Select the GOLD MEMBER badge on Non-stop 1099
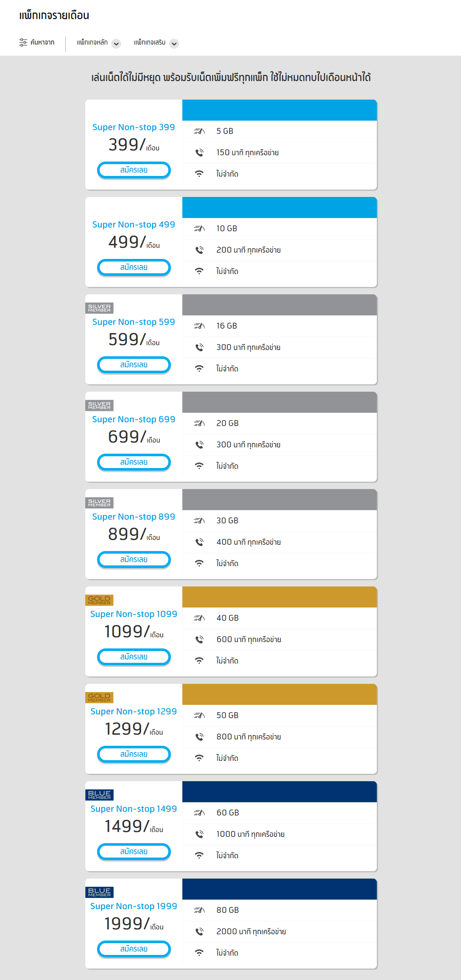 [99, 600]
